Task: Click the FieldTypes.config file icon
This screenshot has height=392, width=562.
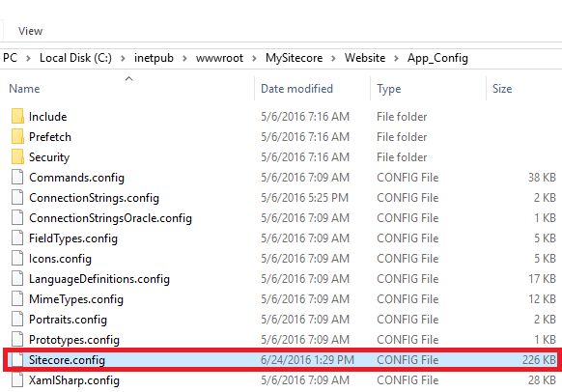Action: 17,238
